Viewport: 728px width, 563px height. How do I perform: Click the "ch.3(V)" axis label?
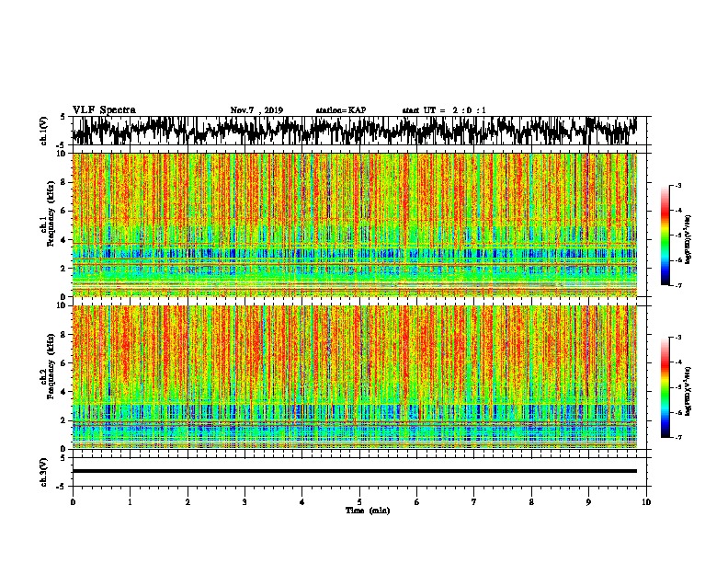click(44, 472)
